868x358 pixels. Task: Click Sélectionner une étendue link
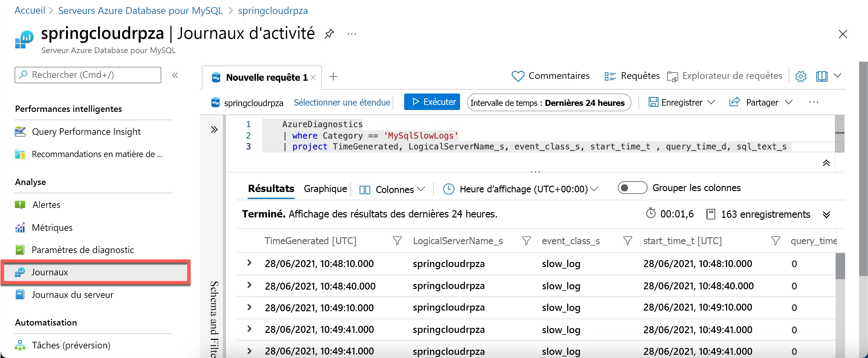[342, 103]
